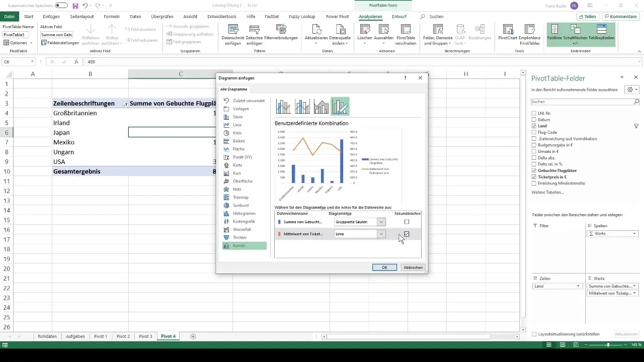Open the PivotTable-Felder tools gear dropdown

[631, 89]
